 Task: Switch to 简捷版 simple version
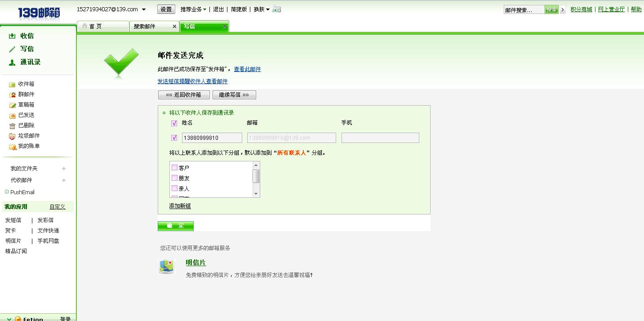239,9
